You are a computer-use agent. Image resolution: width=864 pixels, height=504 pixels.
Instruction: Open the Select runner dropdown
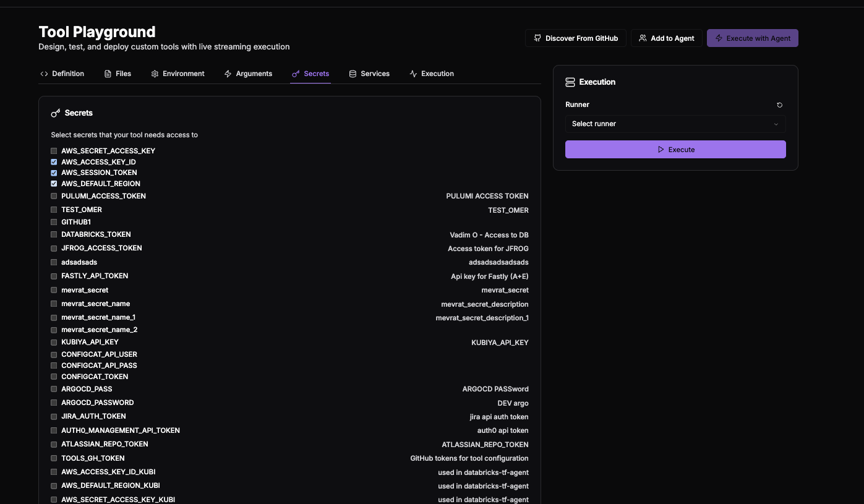(x=675, y=124)
